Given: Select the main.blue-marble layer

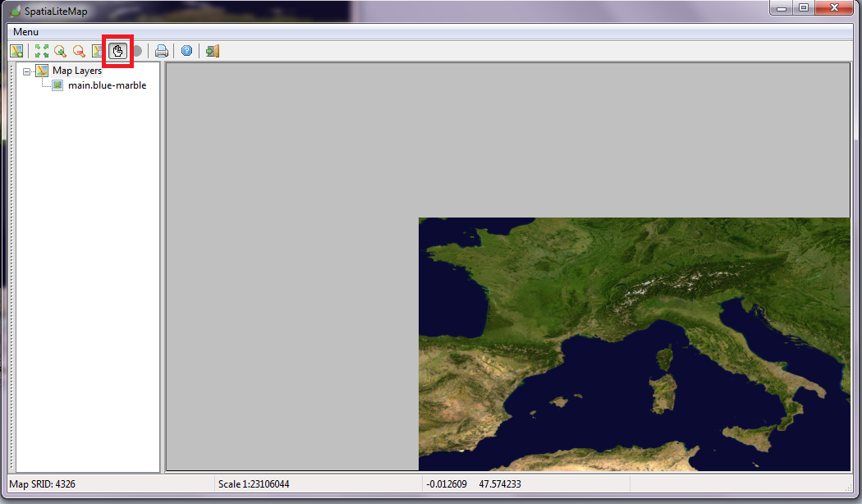Looking at the screenshot, I should click(x=108, y=85).
